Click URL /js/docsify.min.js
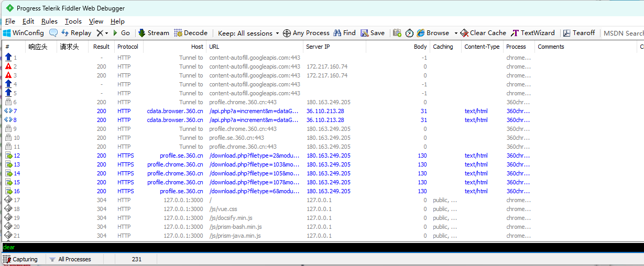The width and height of the screenshot is (644, 266). click(x=231, y=218)
